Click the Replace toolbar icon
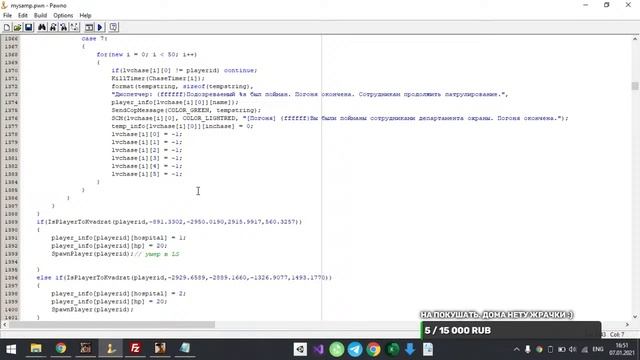Viewport: 640px width, 360px height. (63, 27)
